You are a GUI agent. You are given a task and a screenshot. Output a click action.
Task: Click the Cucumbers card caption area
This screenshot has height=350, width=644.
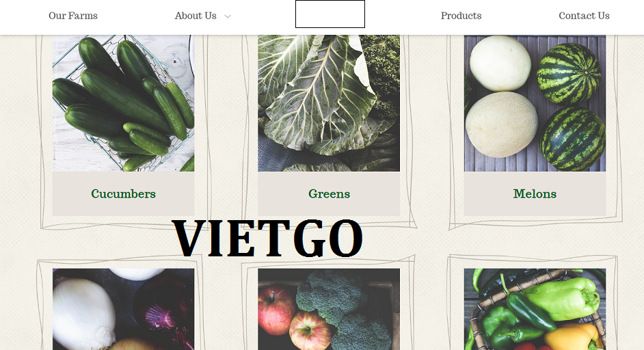pos(123,193)
